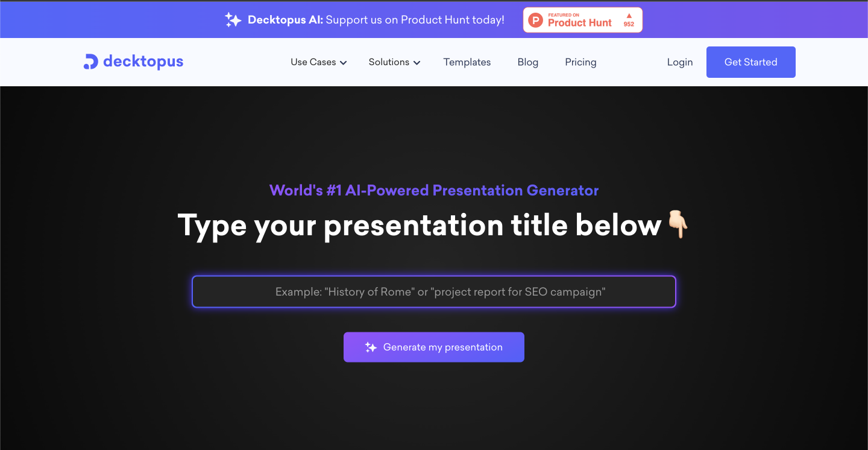This screenshot has height=450, width=868.
Task: Open the Blog link
Action: click(x=527, y=62)
